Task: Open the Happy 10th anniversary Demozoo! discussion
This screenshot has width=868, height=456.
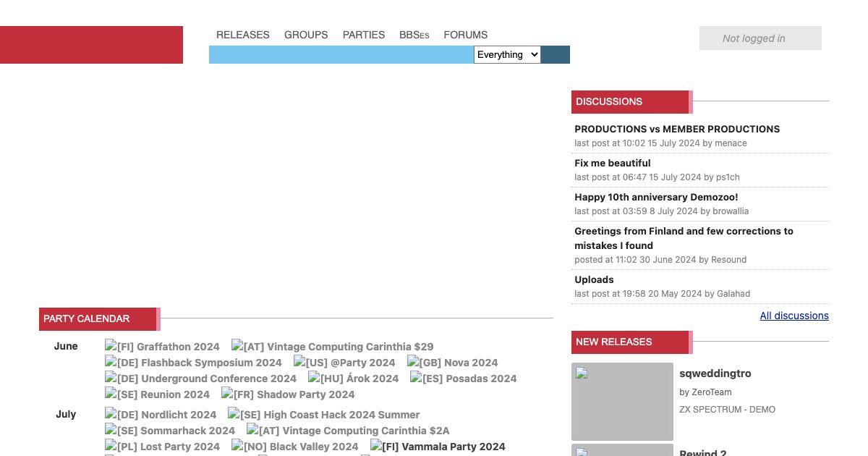Action: pyautogui.click(x=656, y=197)
